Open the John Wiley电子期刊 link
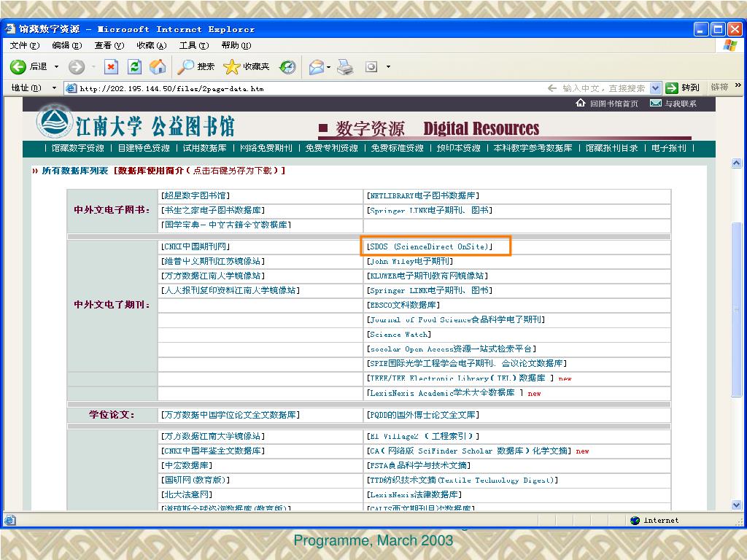747x560 pixels. click(x=410, y=262)
